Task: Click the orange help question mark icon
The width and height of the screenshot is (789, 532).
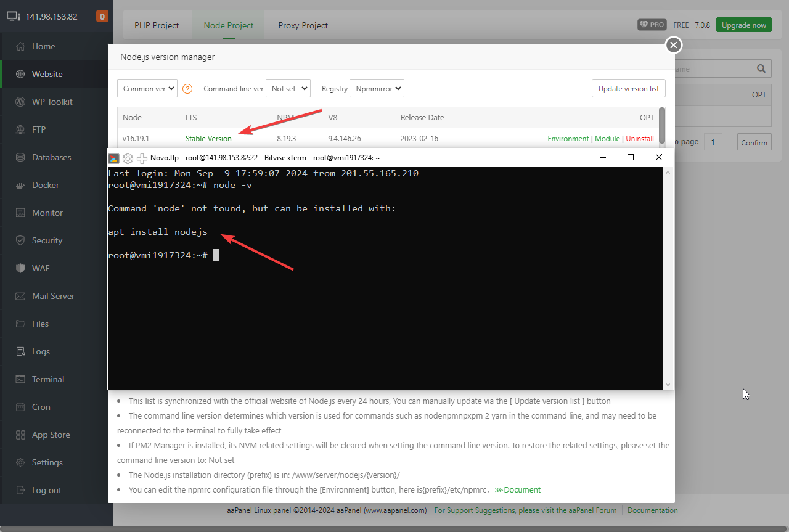Action: 188,89
